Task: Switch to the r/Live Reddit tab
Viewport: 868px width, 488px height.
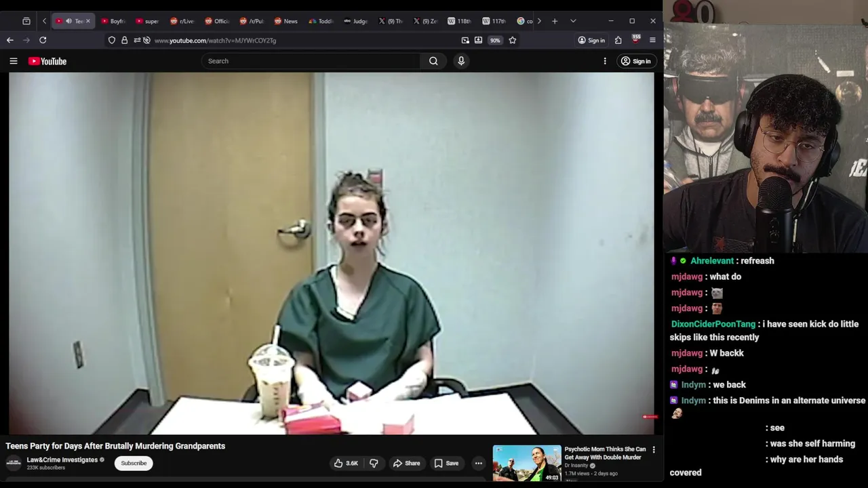Action: click(182, 21)
